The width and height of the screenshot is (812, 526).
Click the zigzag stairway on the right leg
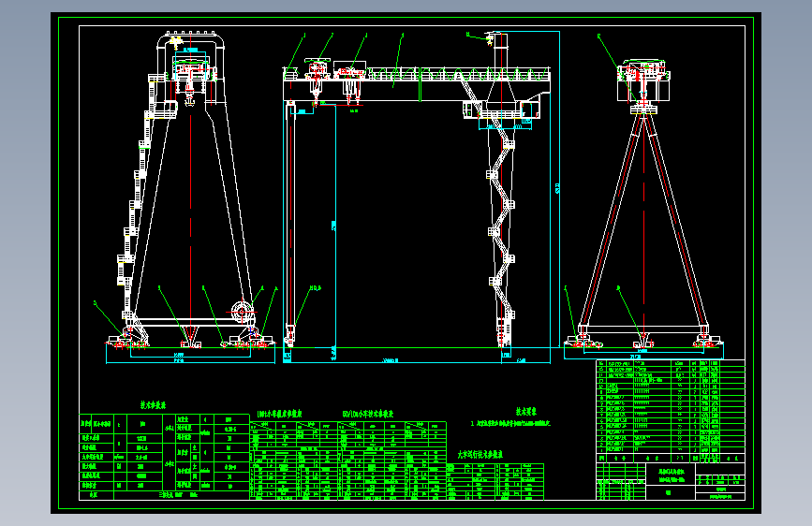501,217
